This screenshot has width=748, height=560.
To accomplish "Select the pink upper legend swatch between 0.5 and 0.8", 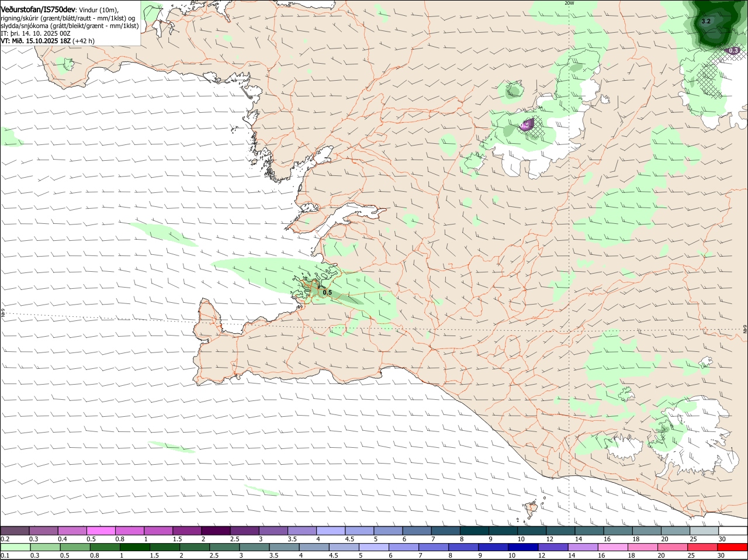I will point(101,530).
